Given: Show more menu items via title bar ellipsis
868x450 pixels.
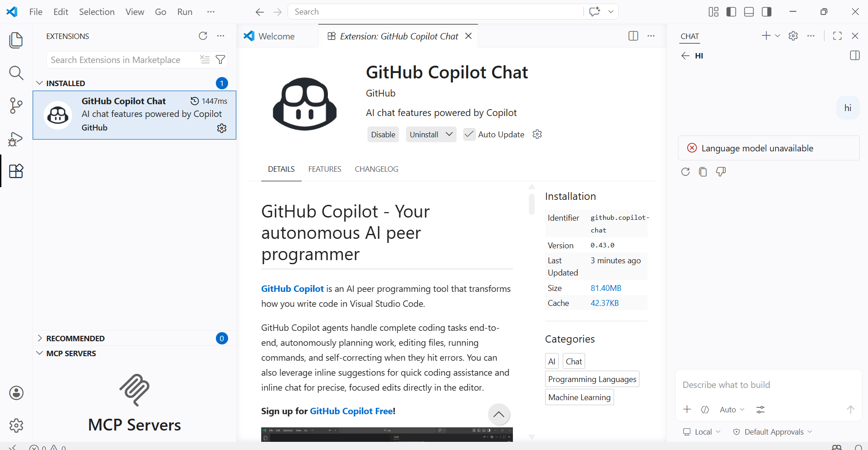Looking at the screenshot, I should point(211,12).
